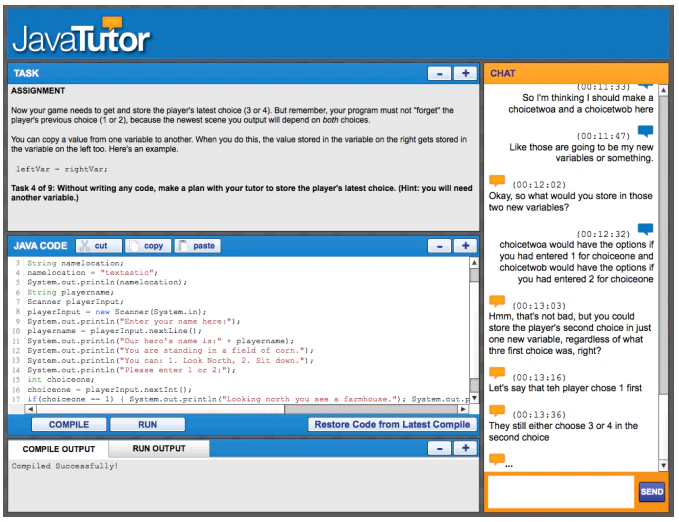The width and height of the screenshot is (679, 522).
Task: Click the if(choiceone == 1) code line
Action: pos(248,399)
